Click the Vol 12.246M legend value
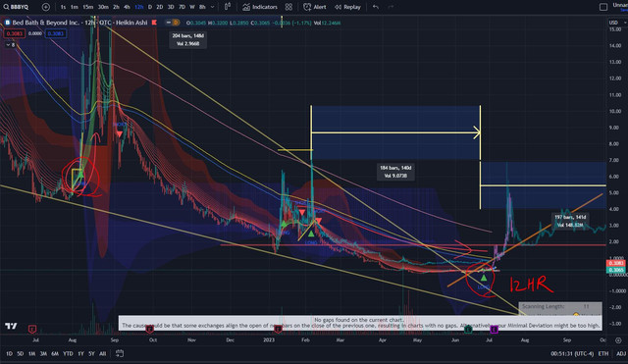 [x=327, y=23]
